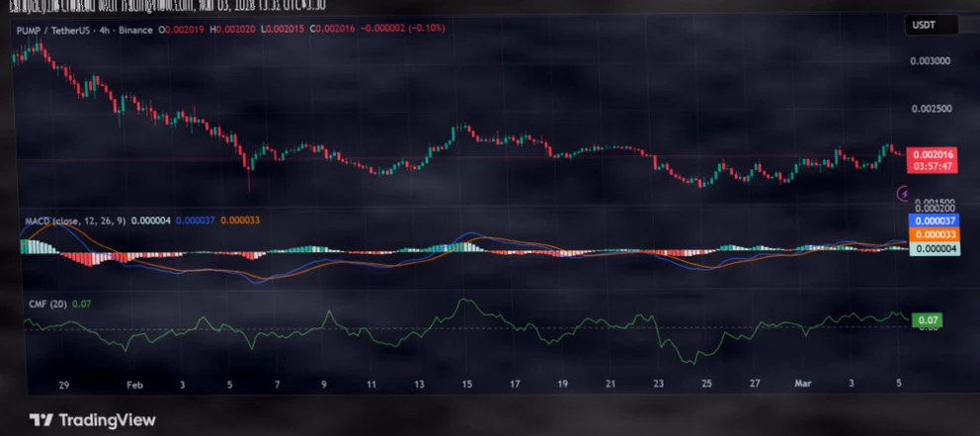Open the USDT currency selector
980x436 pixels.
[x=932, y=26]
